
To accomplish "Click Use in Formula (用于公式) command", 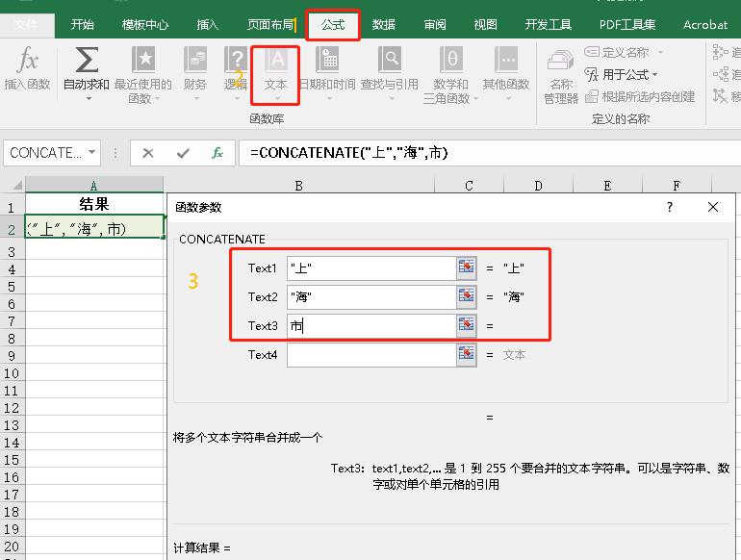I will click(621, 74).
